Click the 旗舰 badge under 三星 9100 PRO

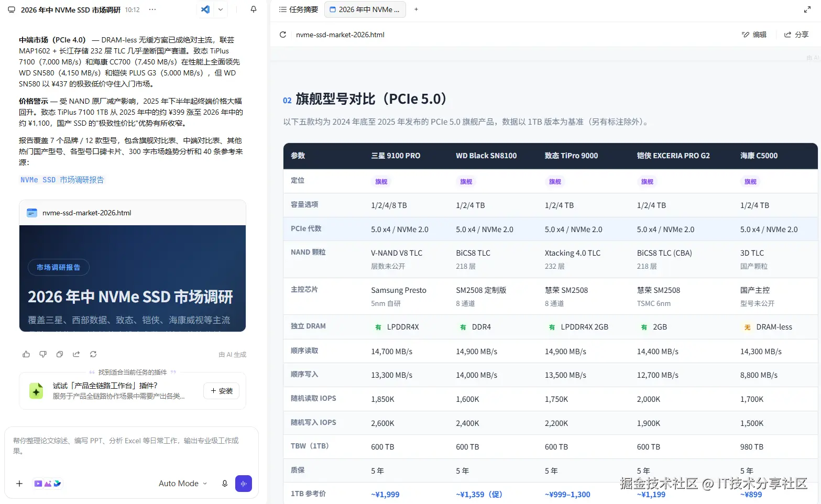click(x=381, y=181)
